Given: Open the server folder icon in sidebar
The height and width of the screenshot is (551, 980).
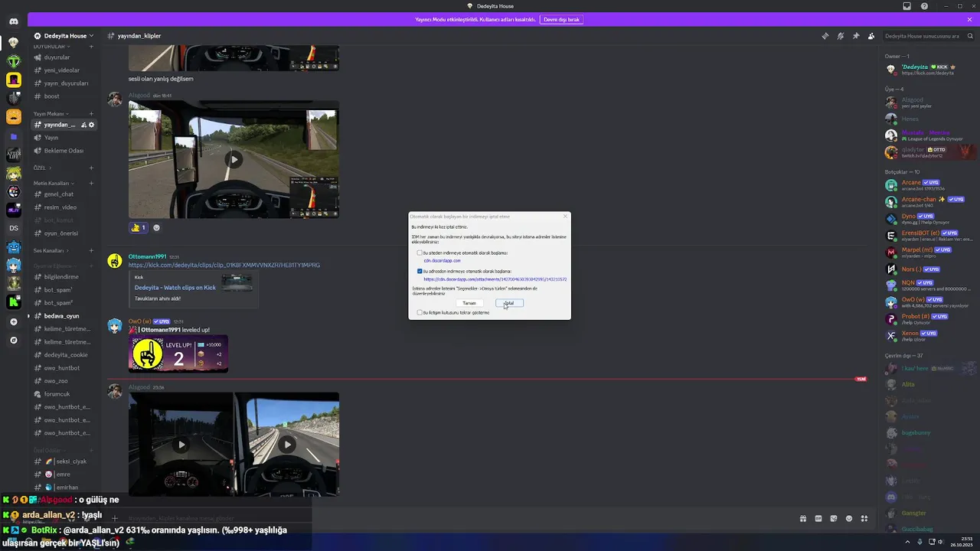Looking at the screenshot, I should 14,136.
